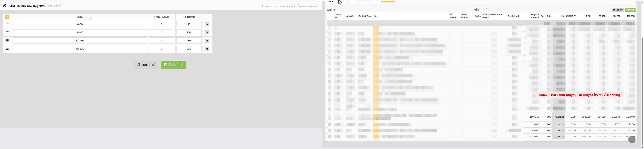The height and width of the screenshot is (149, 644).
Task: Click the home icon beside the page title
Action: pos(4,5)
